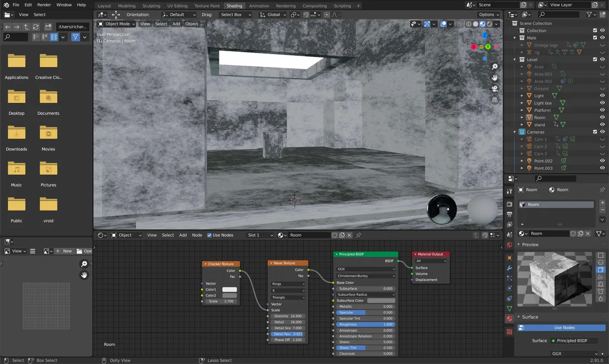This screenshot has width=609, height=364.
Task: Open the Texture properties tab
Action: 510,331
